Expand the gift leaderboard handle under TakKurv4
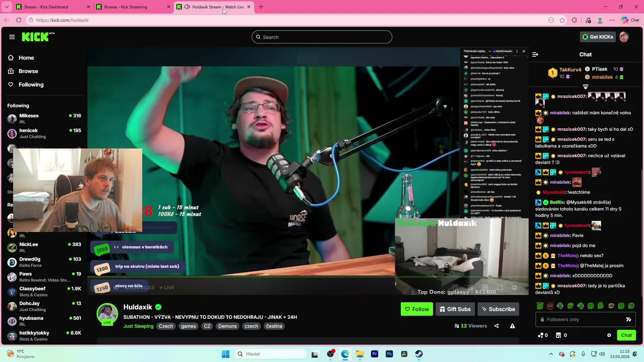 586,87
